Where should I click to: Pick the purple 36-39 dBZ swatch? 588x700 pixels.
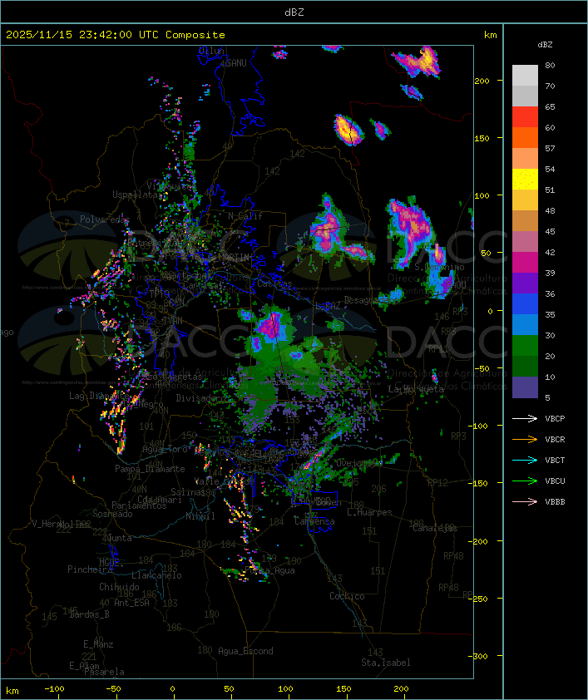click(525, 283)
